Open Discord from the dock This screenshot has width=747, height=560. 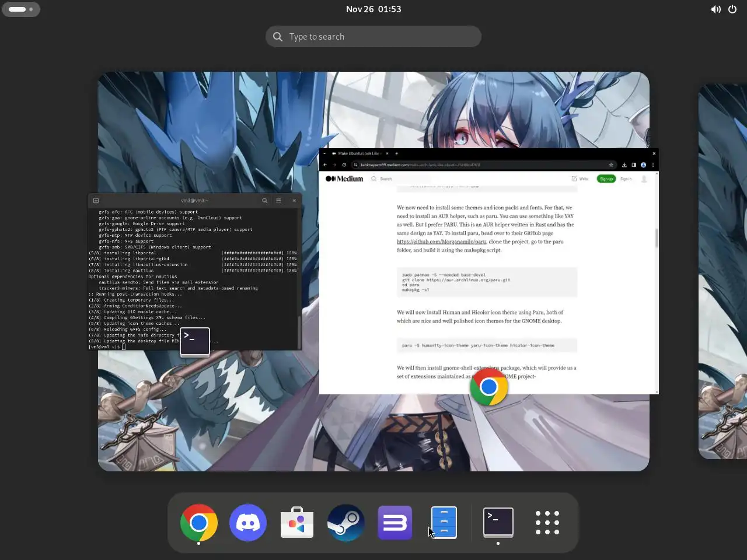point(248,523)
